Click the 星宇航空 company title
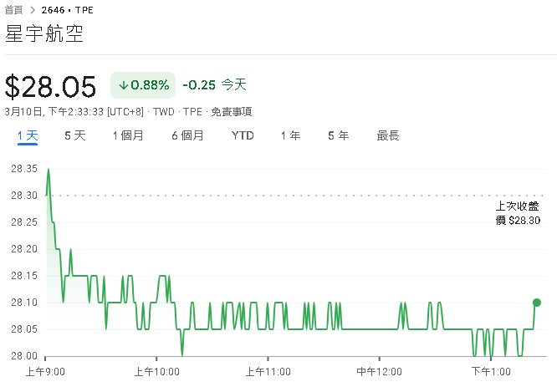This screenshot has width=557, height=392. pyautogui.click(x=44, y=35)
